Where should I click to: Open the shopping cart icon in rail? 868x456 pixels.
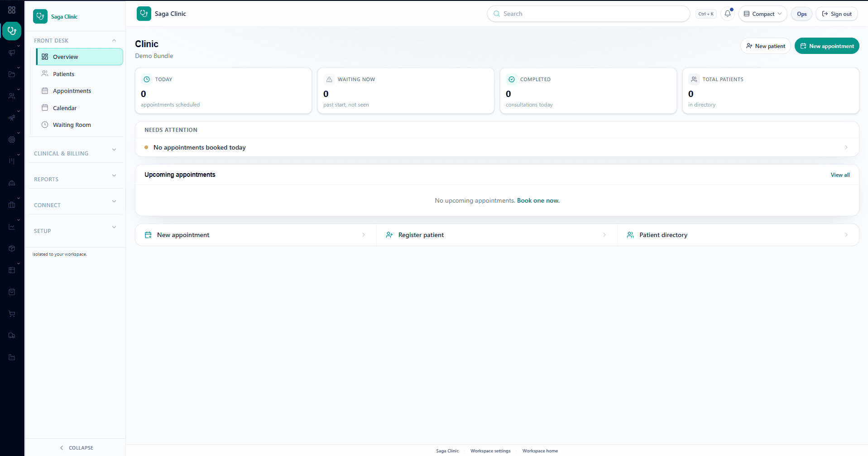point(12,314)
